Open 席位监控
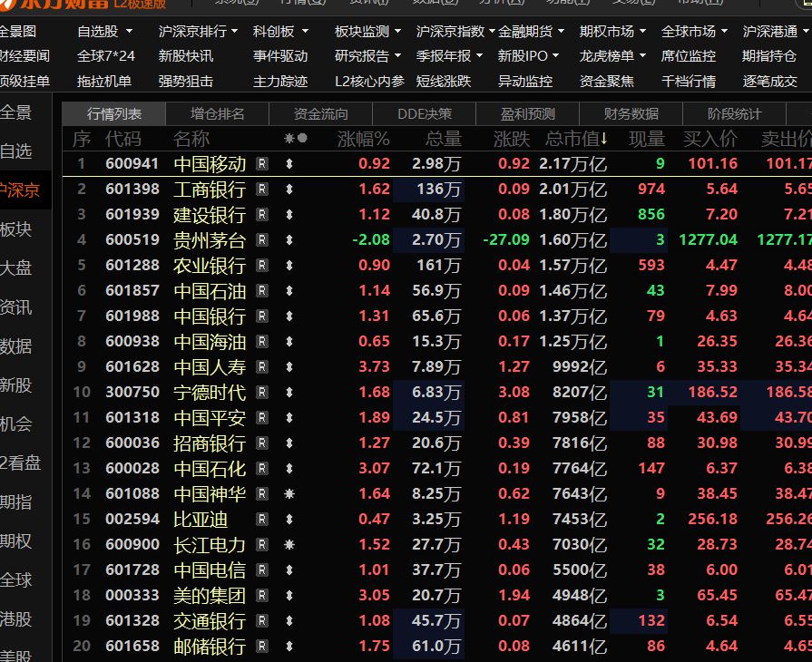 tap(689, 55)
